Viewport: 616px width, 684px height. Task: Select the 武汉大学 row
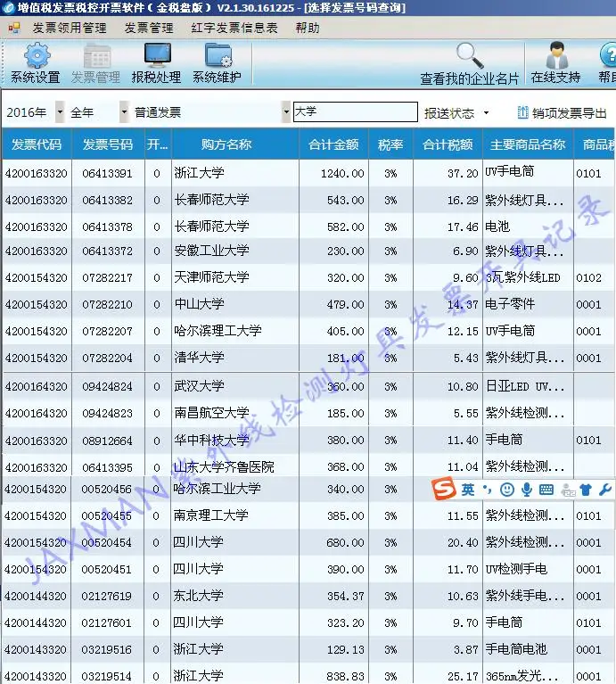(308, 386)
